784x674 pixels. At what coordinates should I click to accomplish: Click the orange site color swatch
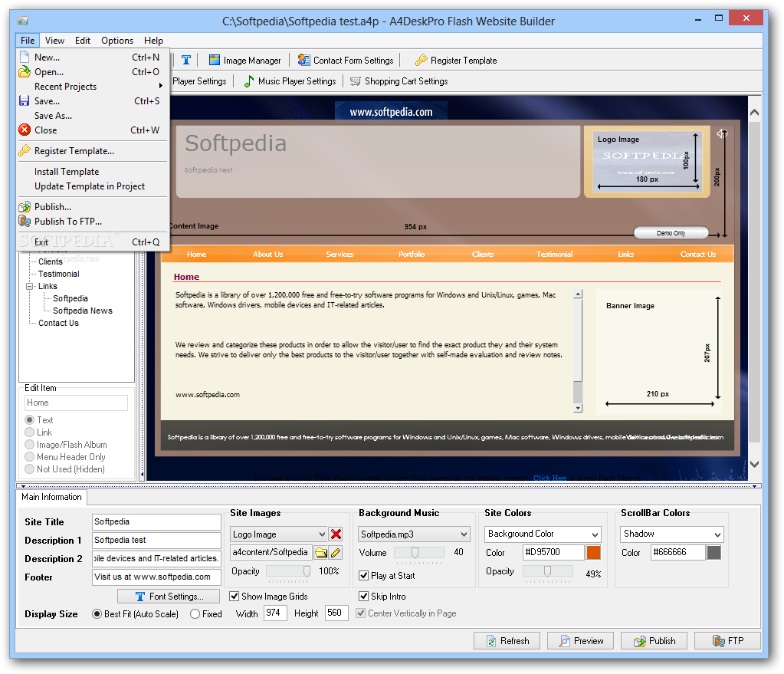(593, 552)
